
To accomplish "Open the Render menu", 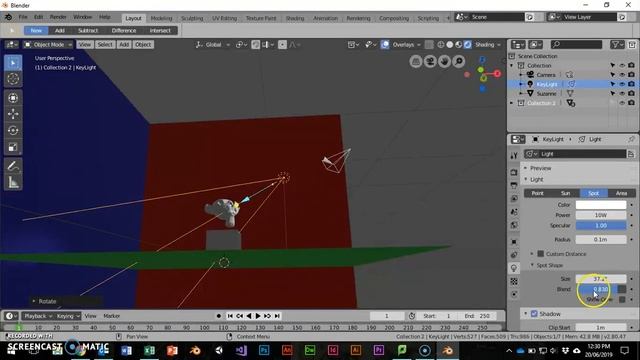I will click(x=58, y=17).
